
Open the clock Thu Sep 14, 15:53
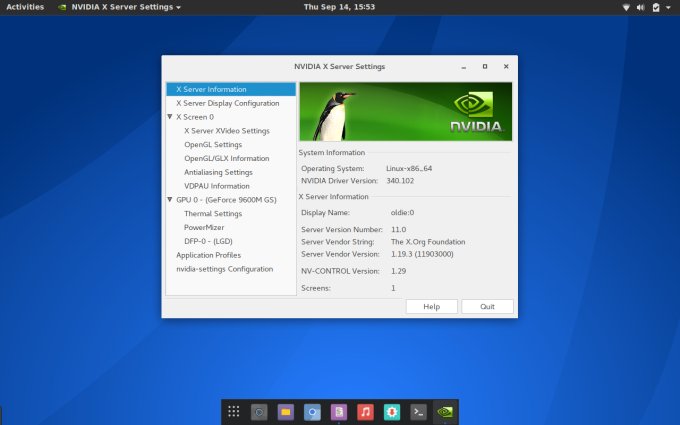(339, 7)
